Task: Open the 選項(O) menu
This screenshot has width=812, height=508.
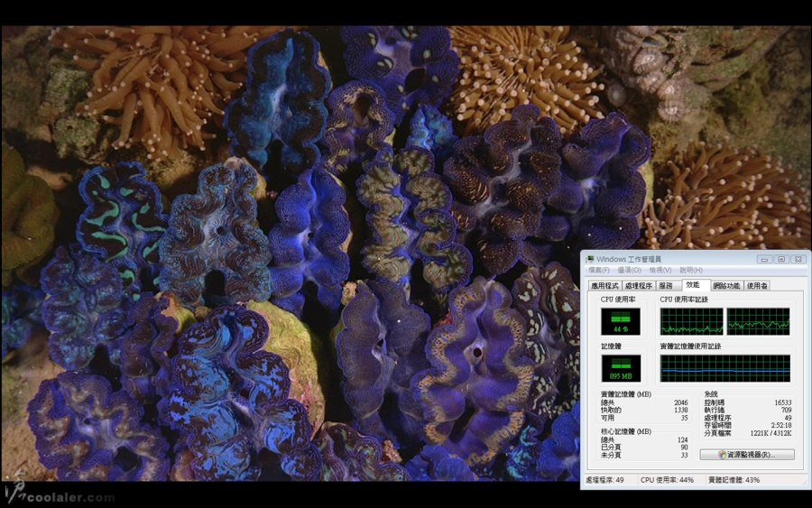Action: [629, 271]
